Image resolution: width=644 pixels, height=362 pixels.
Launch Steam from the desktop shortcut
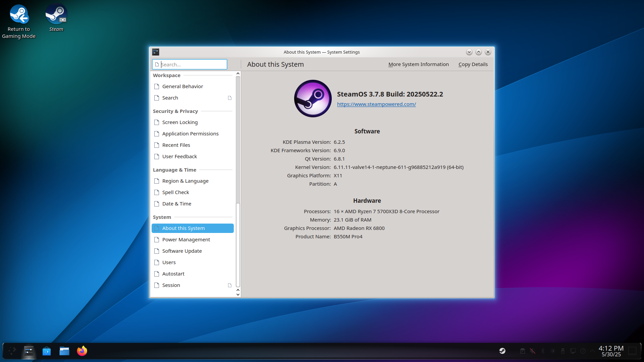tap(56, 14)
